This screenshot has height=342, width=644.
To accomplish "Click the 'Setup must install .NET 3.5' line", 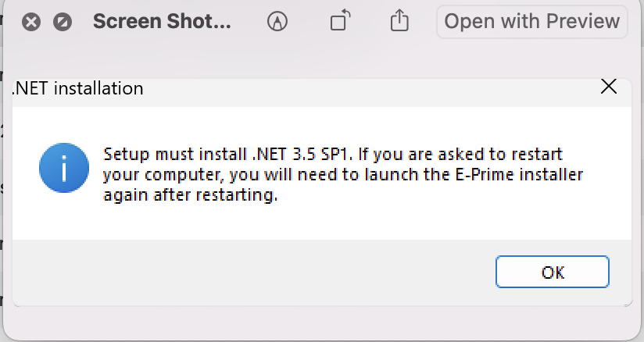I will point(234,154).
